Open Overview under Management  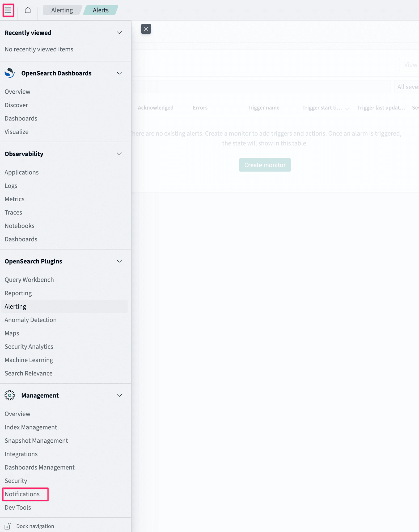18,414
